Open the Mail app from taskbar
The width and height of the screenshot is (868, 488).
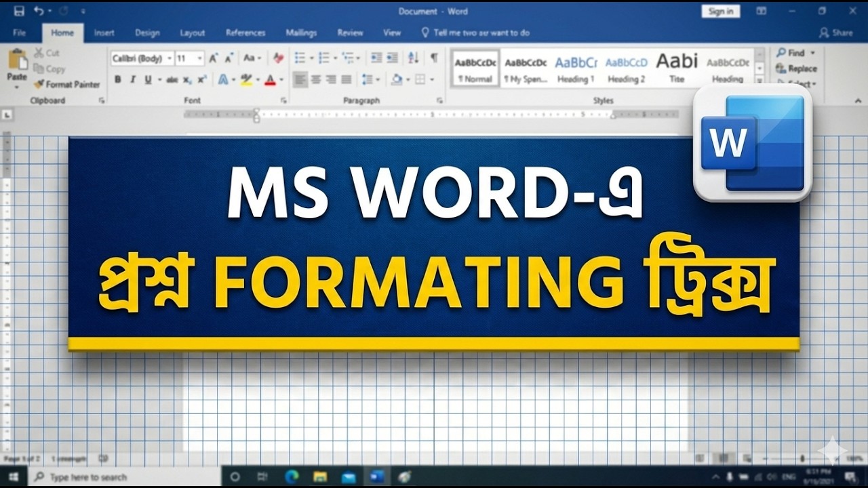coord(349,477)
